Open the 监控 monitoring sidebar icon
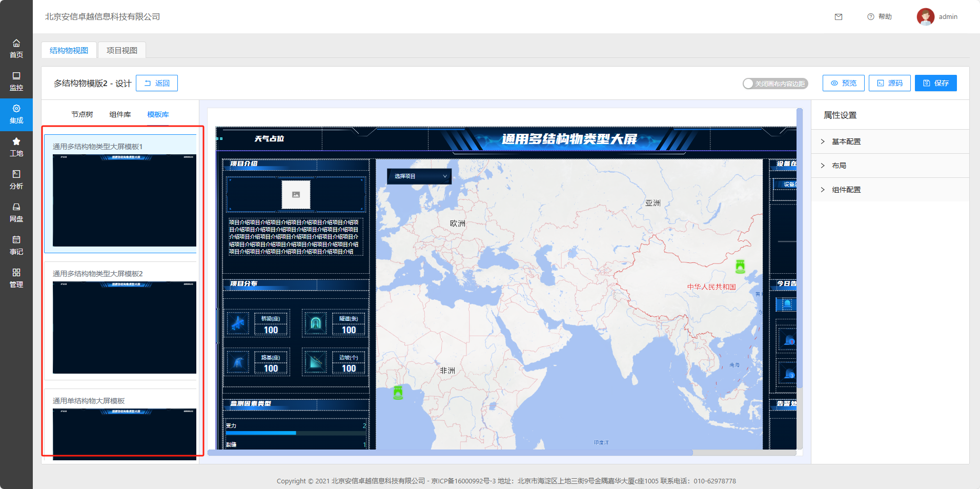Image resolution: width=980 pixels, height=489 pixels. click(x=16, y=76)
